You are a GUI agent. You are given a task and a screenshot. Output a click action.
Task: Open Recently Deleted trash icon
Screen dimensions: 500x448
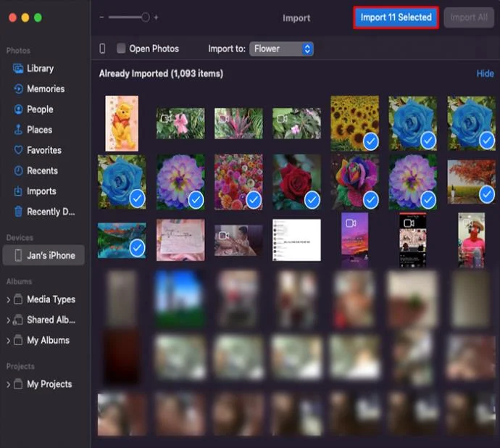[x=19, y=211]
